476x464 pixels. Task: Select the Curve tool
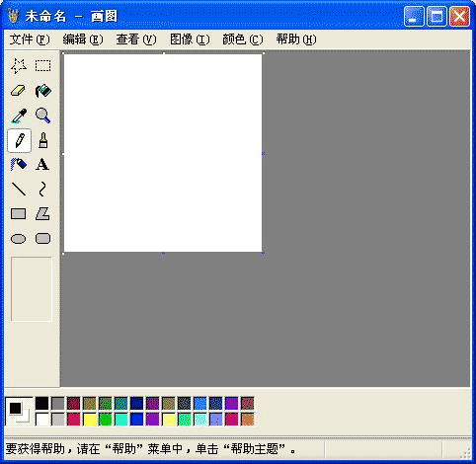click(x=43, y=190)
